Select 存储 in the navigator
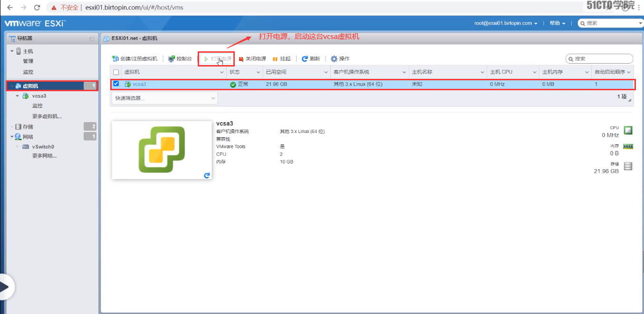The image size is (644, 314). (28, 127)
